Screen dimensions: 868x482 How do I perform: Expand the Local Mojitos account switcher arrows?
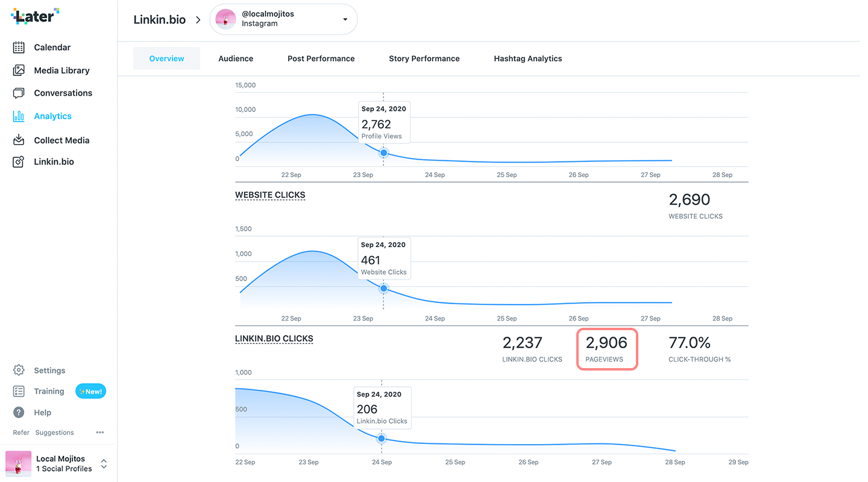tap(104, 464)
